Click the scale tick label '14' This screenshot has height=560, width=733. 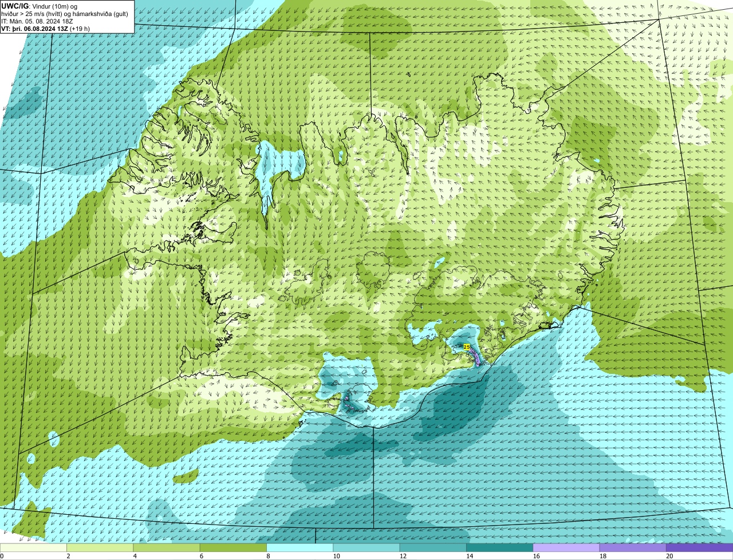click(x=470, y=556)
